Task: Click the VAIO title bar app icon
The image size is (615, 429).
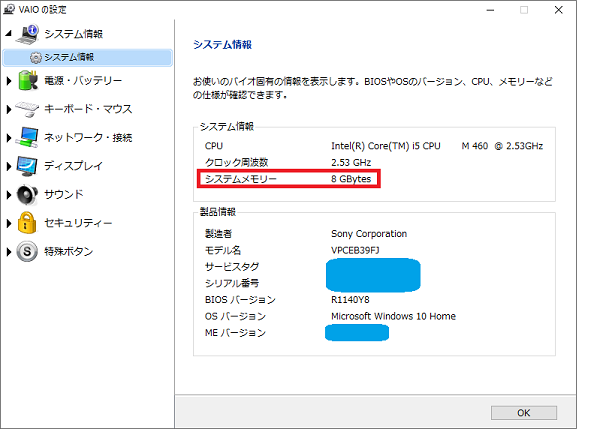Action: click(9, 9)
